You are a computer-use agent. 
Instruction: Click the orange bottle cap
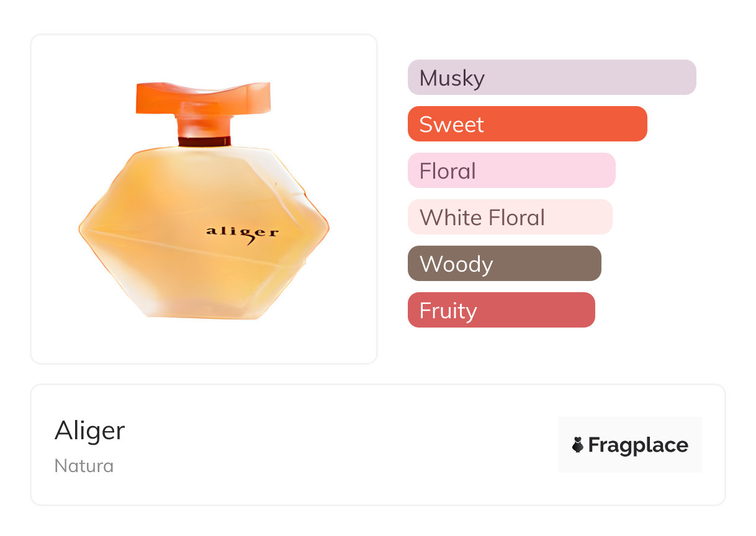pos(204,99)
